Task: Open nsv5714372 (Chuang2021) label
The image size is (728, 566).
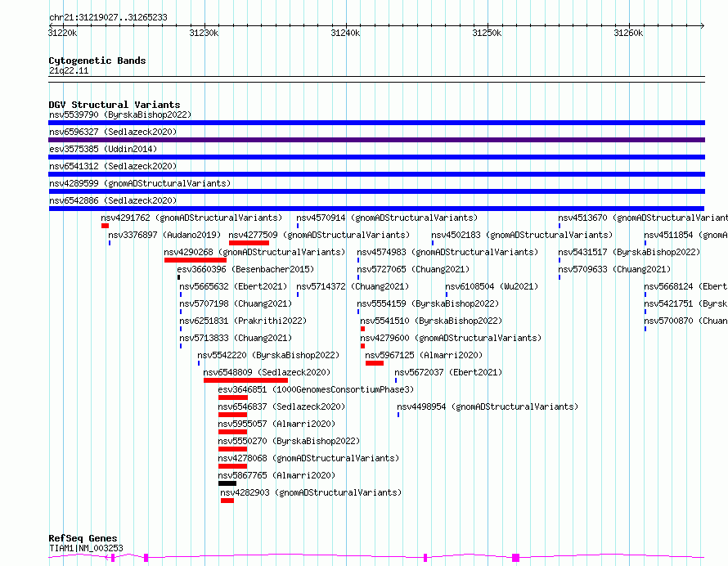Action: [353, 286]
